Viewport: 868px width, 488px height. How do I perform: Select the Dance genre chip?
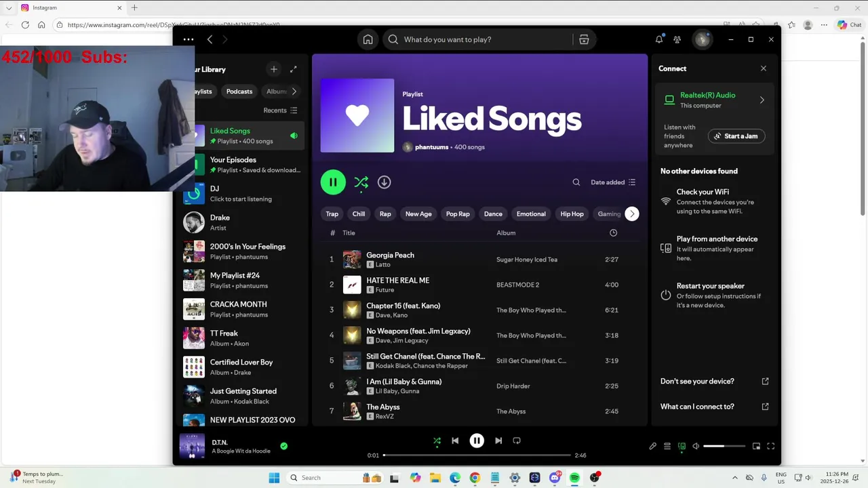[x=493, y=213]
